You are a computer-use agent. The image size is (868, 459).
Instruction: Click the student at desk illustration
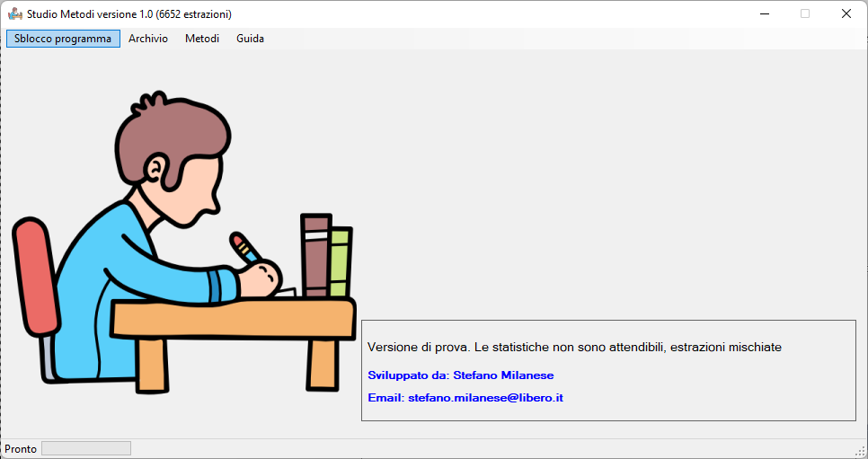tap(184, 243)
